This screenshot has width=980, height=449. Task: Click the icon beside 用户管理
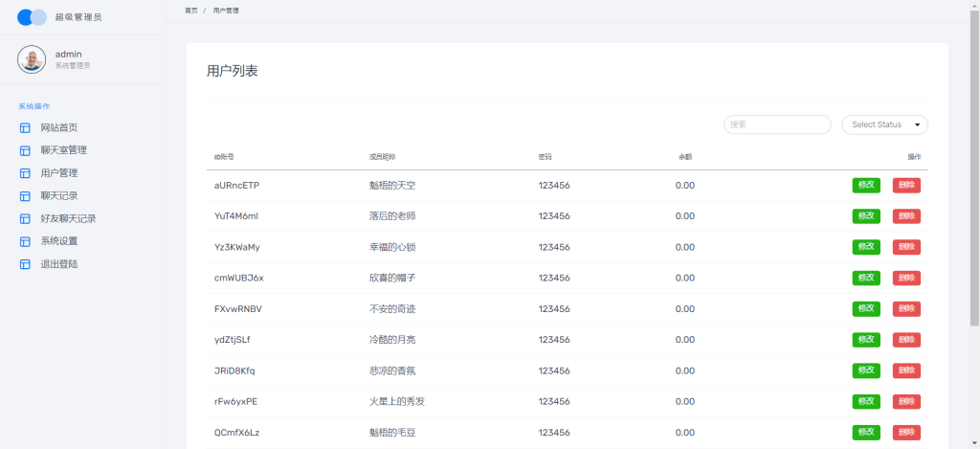(x=25, y=173)
